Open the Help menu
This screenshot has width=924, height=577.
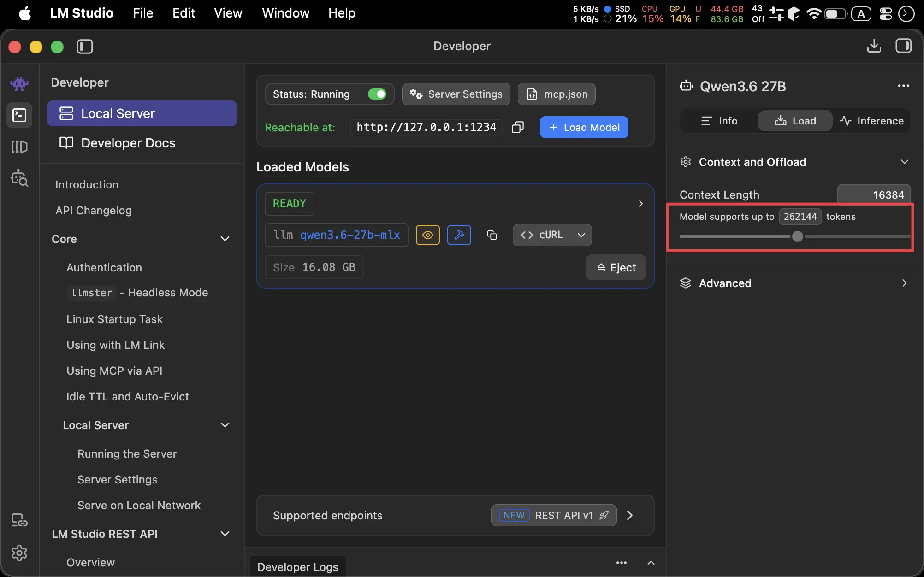pyautogui.click(x=342, y=13)
